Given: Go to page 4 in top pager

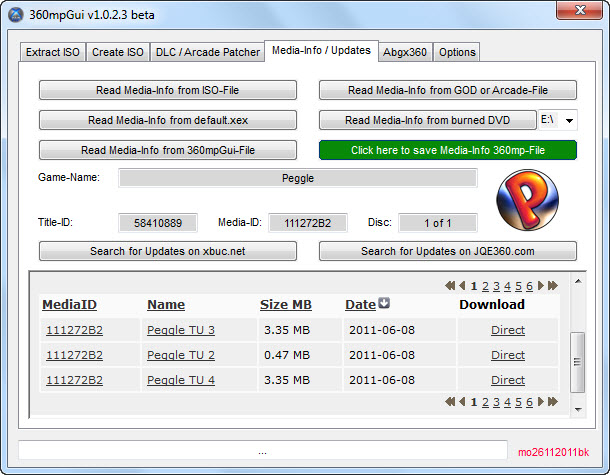Looking at the screenshot, I should 507,286.
